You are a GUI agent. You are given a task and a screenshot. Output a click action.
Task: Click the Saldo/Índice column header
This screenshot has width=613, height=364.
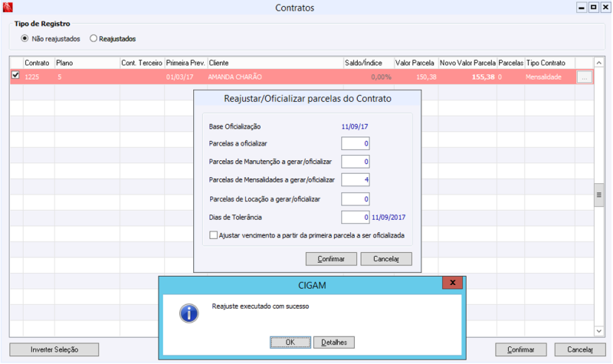pyautogui.click(x=369, y=63)
